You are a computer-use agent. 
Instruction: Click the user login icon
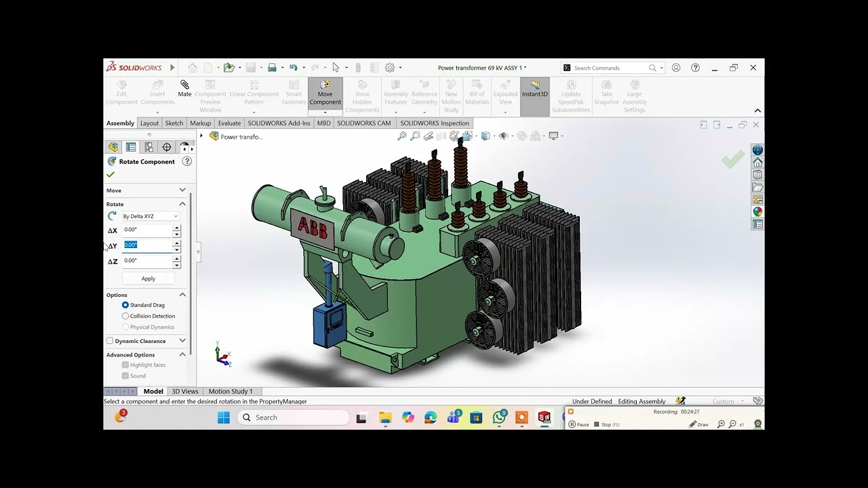pos(676,68)
